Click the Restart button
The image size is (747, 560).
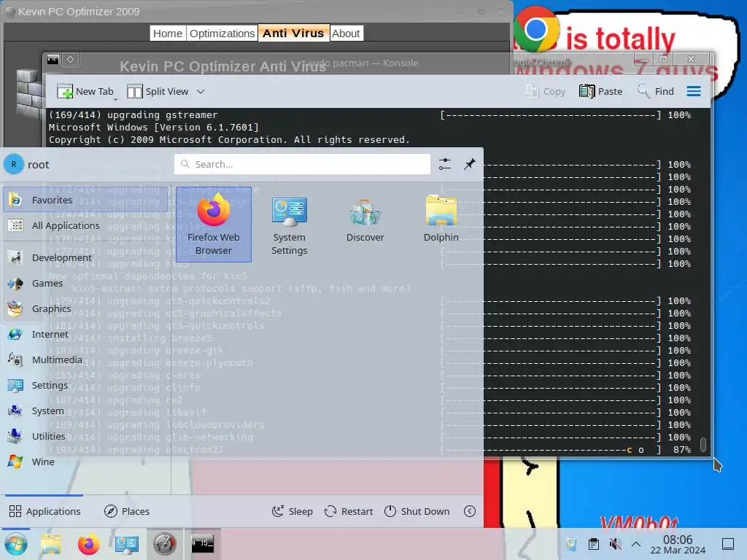click(x=348, y=511)
